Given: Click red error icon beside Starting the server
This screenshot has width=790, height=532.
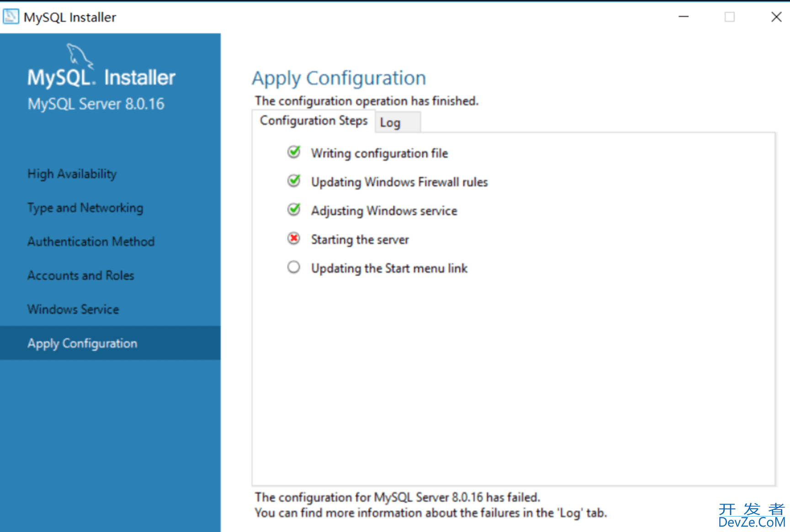Looking at the screenshot, I should (294, 238).
